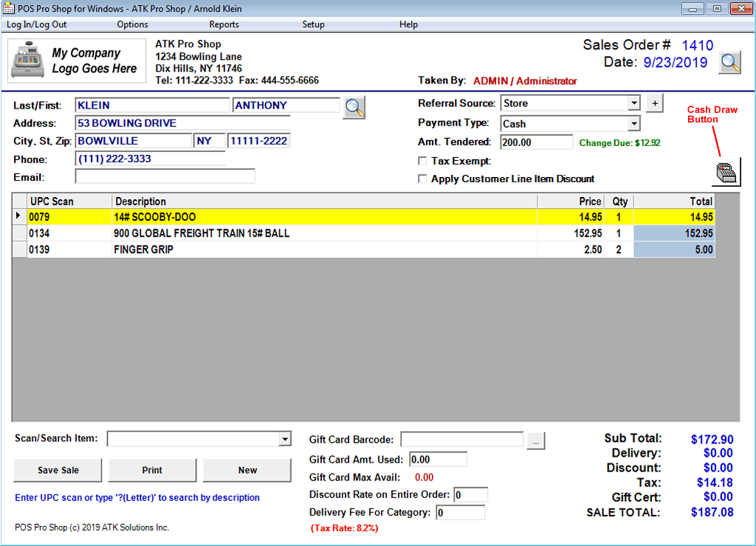This screenshot has height=546, width=756.
Task: Click the row selector arrow for SCOOBY-DOO
Action: click(x=18, y=216)
